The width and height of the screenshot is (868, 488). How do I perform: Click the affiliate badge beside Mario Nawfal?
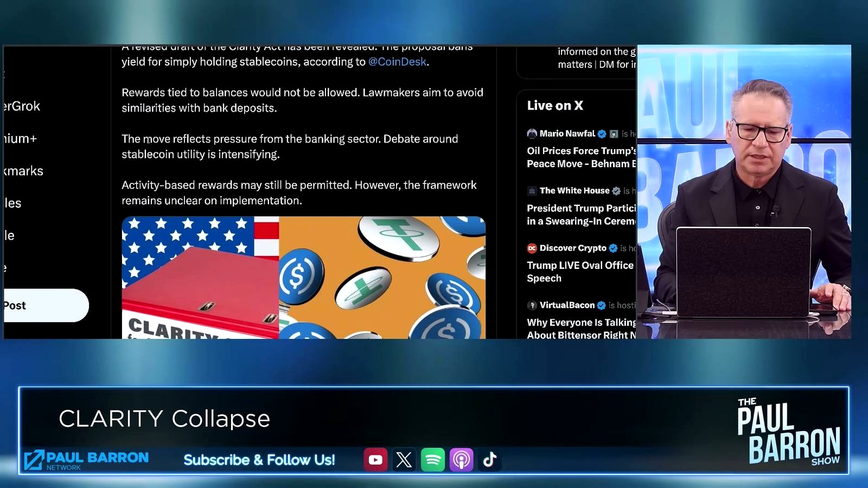click(x=614, y=134)
